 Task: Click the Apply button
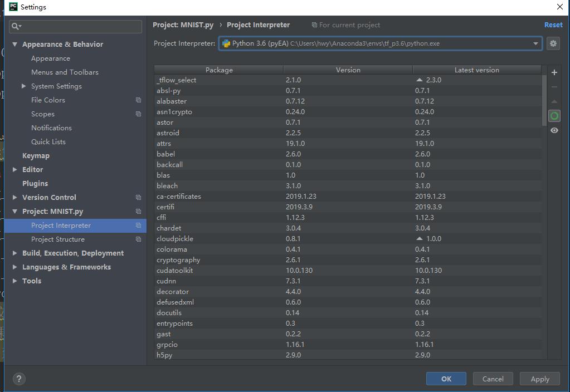540,379
